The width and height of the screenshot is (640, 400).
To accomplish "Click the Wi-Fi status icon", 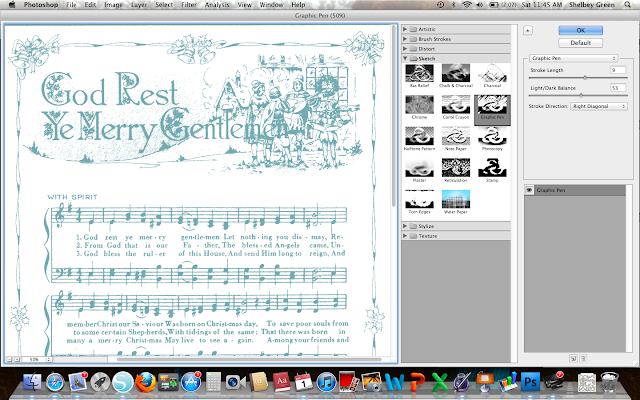I will click(x=467, y=5).
